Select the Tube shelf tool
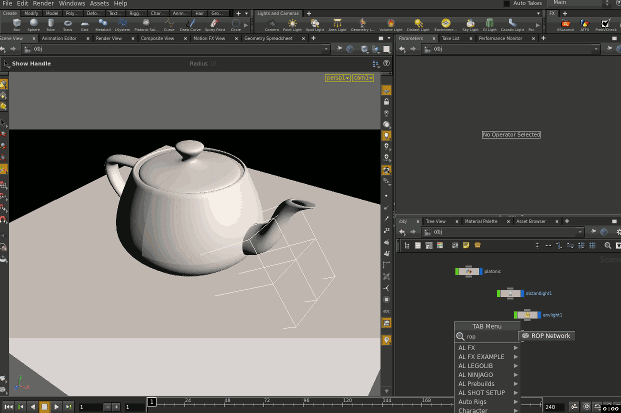The image size is (621, 413). tap(51, 25)
